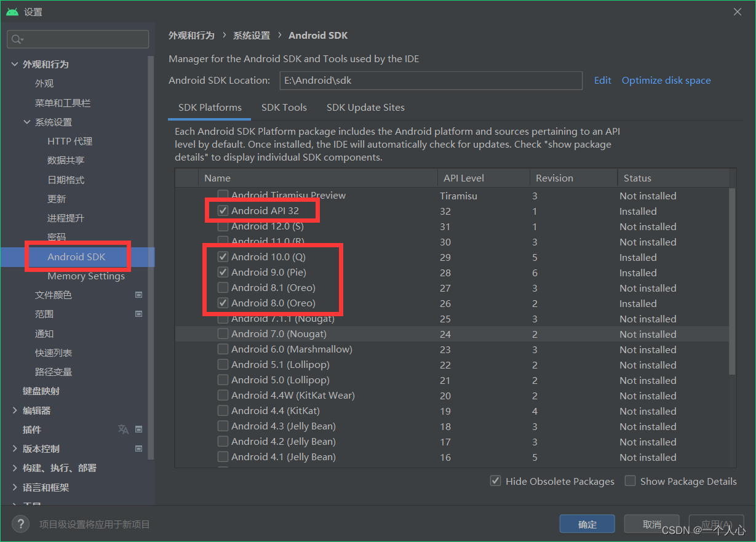Open the SDK Update Sites tab

[x=365, y=107]
